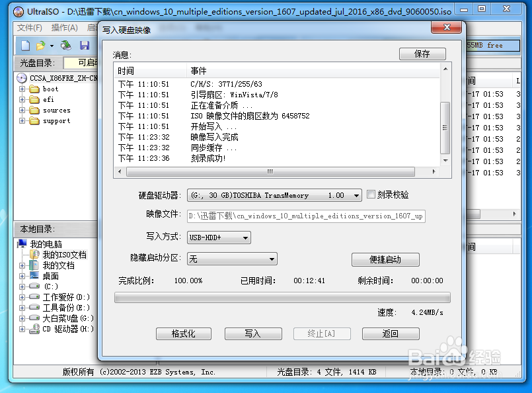Expand the sources folder tree node

tap(22, 110)
